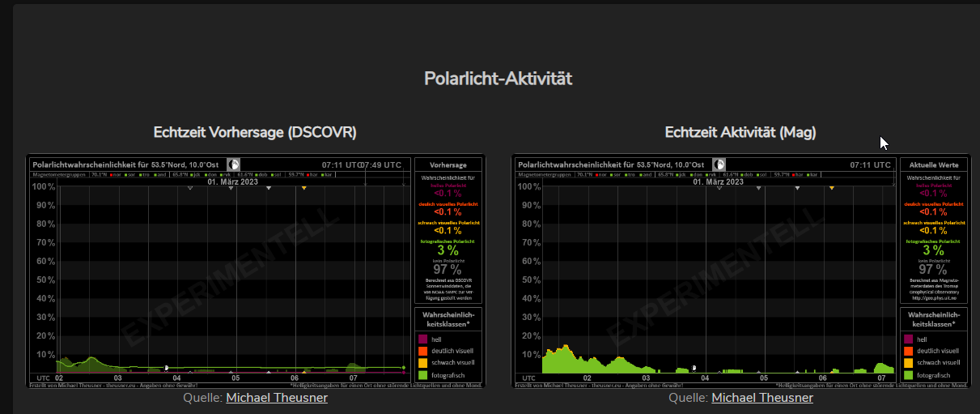This screenshot has width=980, height=414.
Task: Click the small moon marker on the DSCOVR time axis
Action: tap(166, 368)
